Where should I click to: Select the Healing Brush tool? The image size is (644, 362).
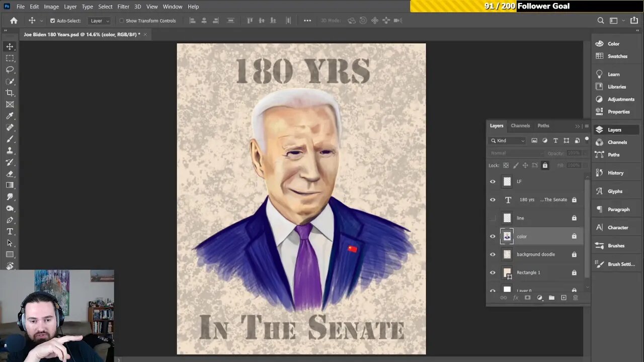pyautogui.click(x=10, y=127)
